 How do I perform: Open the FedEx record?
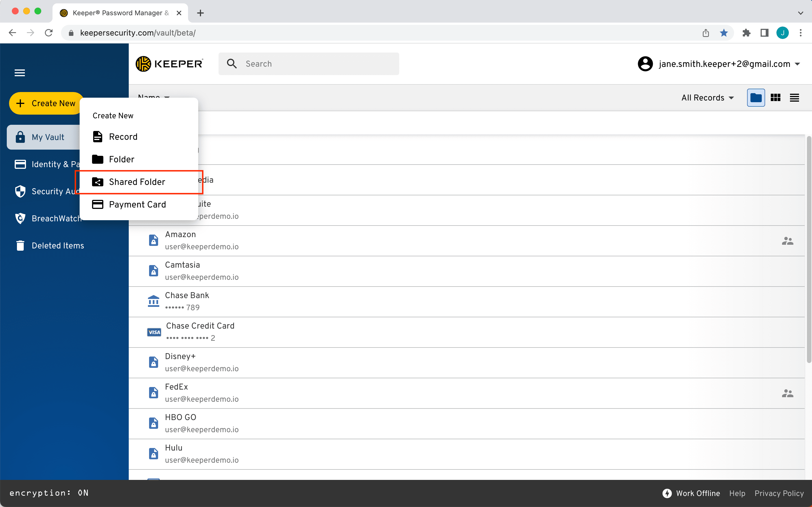(466, 393)
